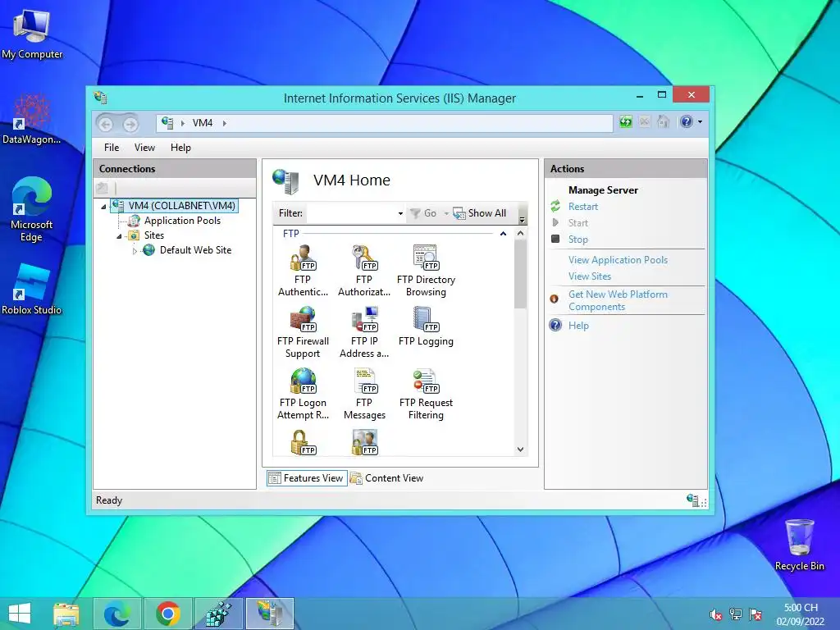Open File Explorer from the taskbar
The width and height of the screenshot is (840, 630).
pos(66,614)
